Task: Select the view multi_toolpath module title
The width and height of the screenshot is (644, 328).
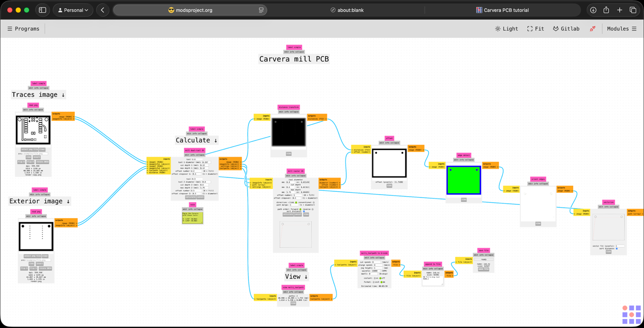Action: 294,287
